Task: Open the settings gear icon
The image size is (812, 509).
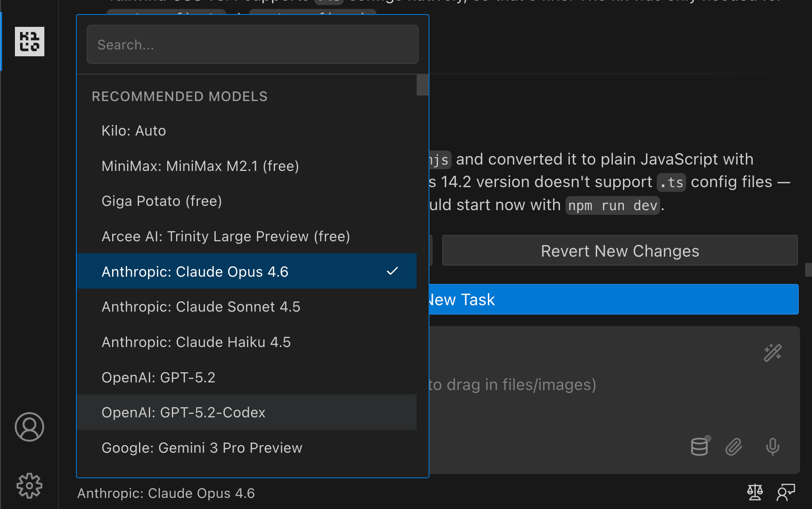Action: [x=29, y=486]
